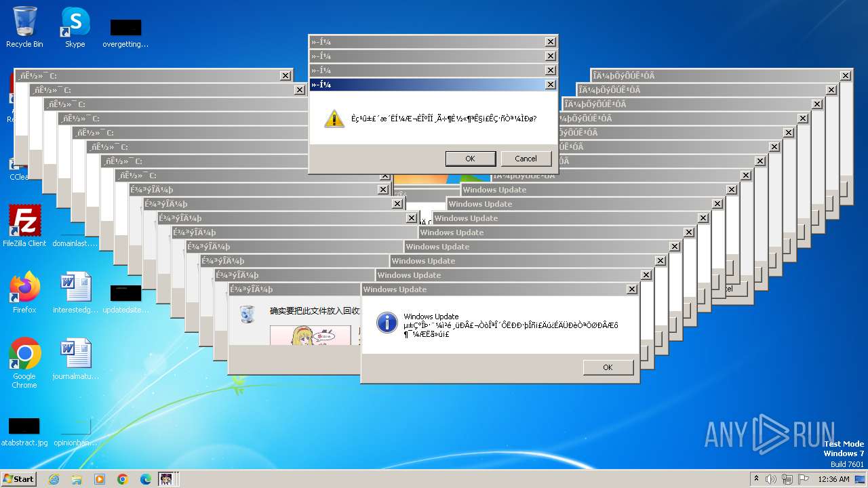Click OK in the warning dialog
The height and width of the screenshot is (488, 868).
(470, 159)
